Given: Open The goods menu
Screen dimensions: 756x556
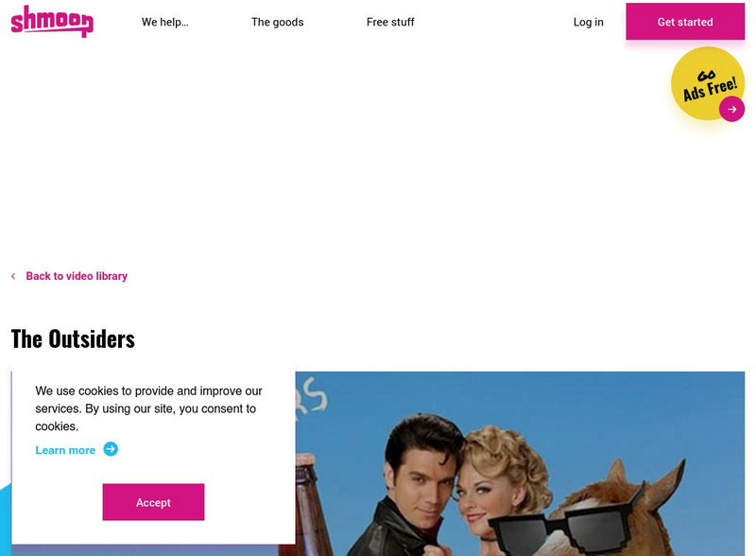Looking at the screenshot, I should pos(277,22).
